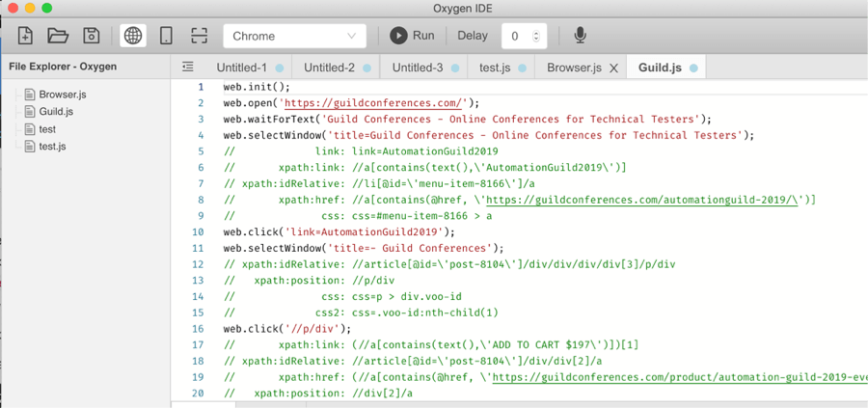Close the Browser.js tab

[613, 68]
